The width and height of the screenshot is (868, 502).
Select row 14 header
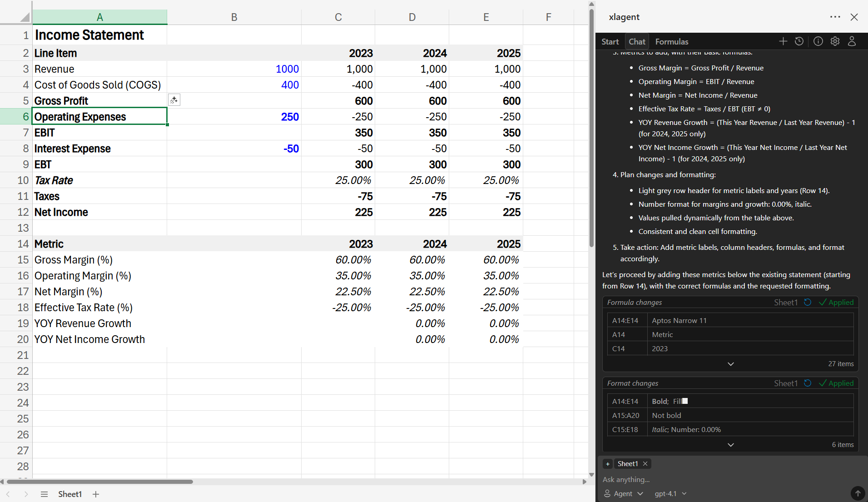coord(16,244)
